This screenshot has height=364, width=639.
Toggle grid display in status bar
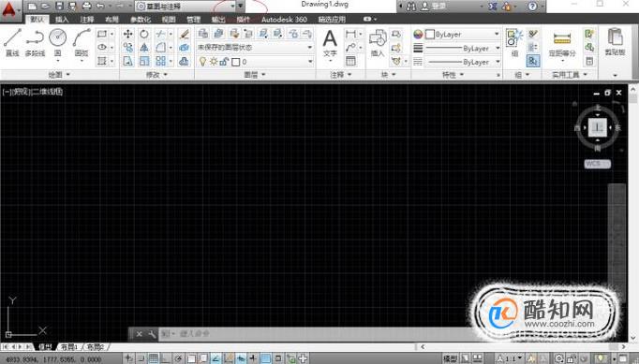pyautogui.click(x=154, y=358)
